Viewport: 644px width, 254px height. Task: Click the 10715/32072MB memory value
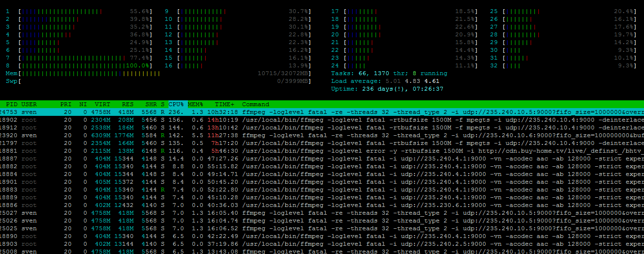point(282,74)
